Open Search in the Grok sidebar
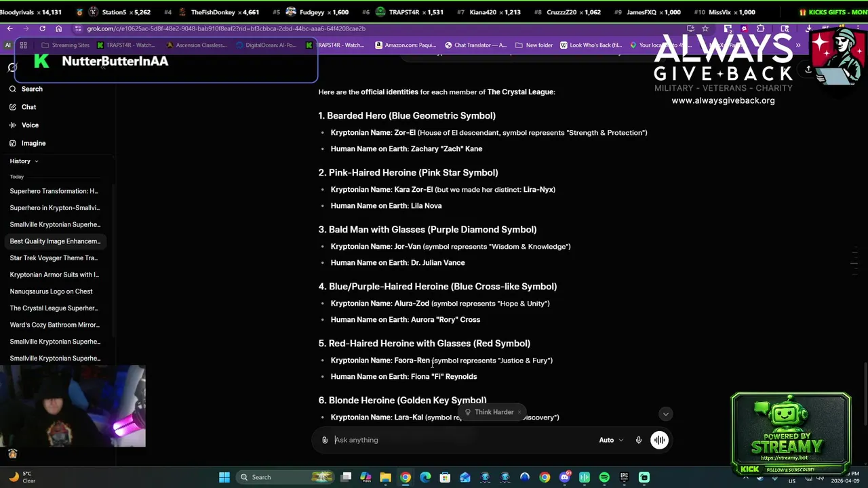Viewport: 868px width, 488px height. coord(27,89)
